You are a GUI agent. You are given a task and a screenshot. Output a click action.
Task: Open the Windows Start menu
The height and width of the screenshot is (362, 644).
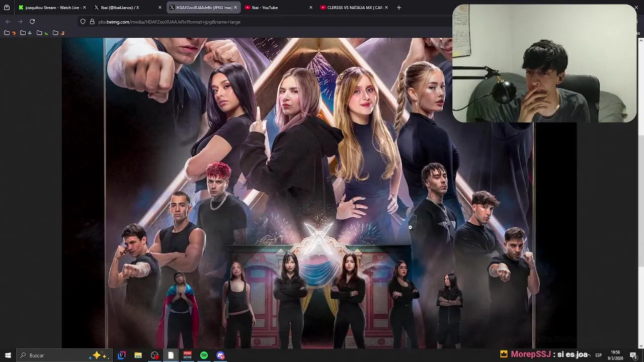[x=8, y=355]
